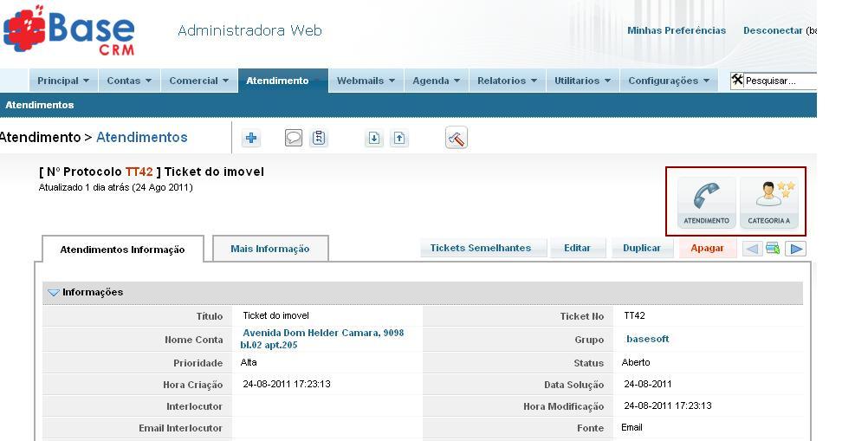
Task: Click the jump-to-record icon between the arrows
Action: point(773,249)
